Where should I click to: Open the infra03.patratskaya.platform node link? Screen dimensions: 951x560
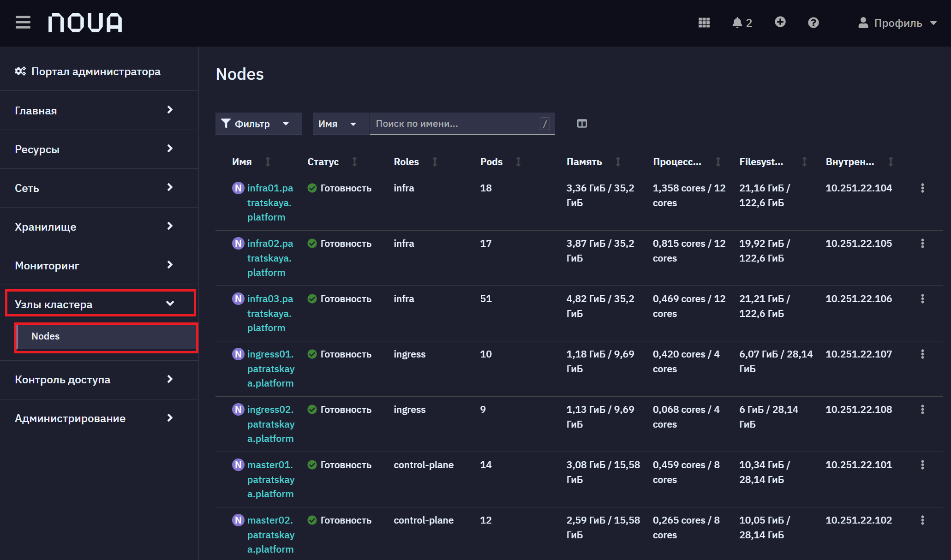pyautogui.click(x=270, y=313)
